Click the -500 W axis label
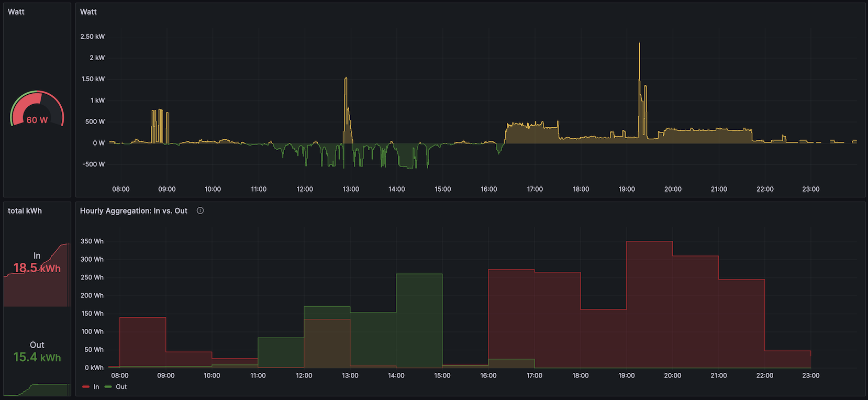This screenshot has width=868, height=400. click(x=94, y=164)
